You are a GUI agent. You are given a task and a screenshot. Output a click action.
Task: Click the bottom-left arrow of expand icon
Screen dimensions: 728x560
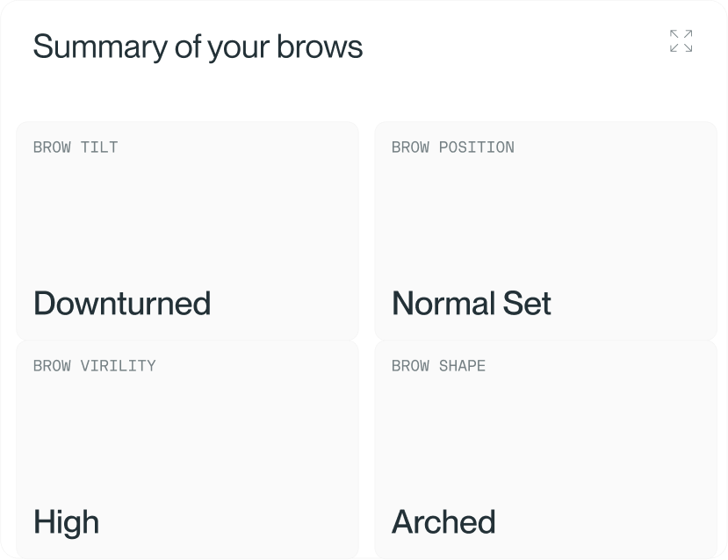click(x=674, y=47)
